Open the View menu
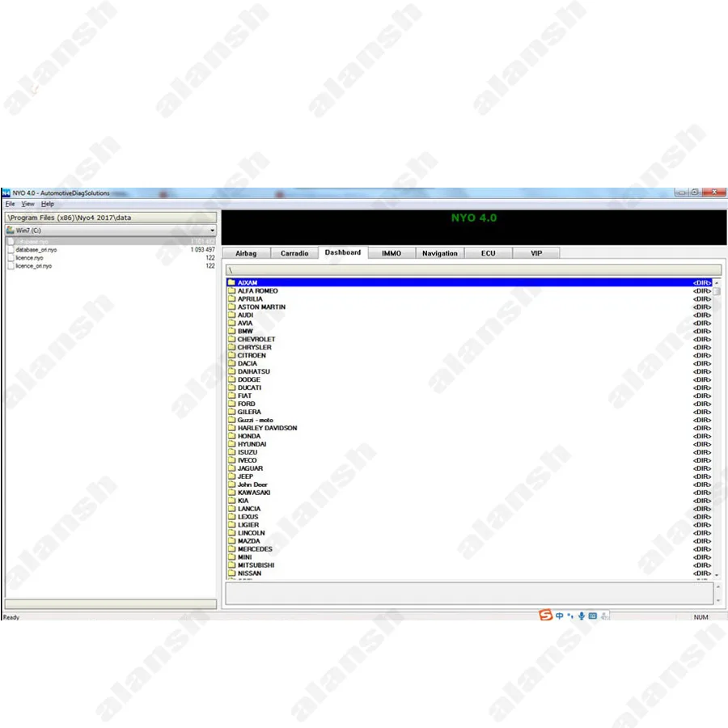The image size is (728, 728). (28, 204)
